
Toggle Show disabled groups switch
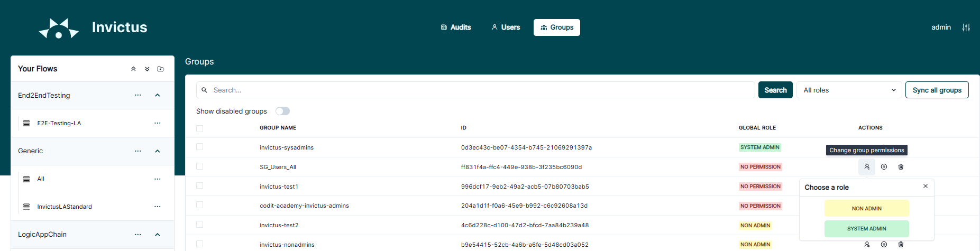coord(282,111)
